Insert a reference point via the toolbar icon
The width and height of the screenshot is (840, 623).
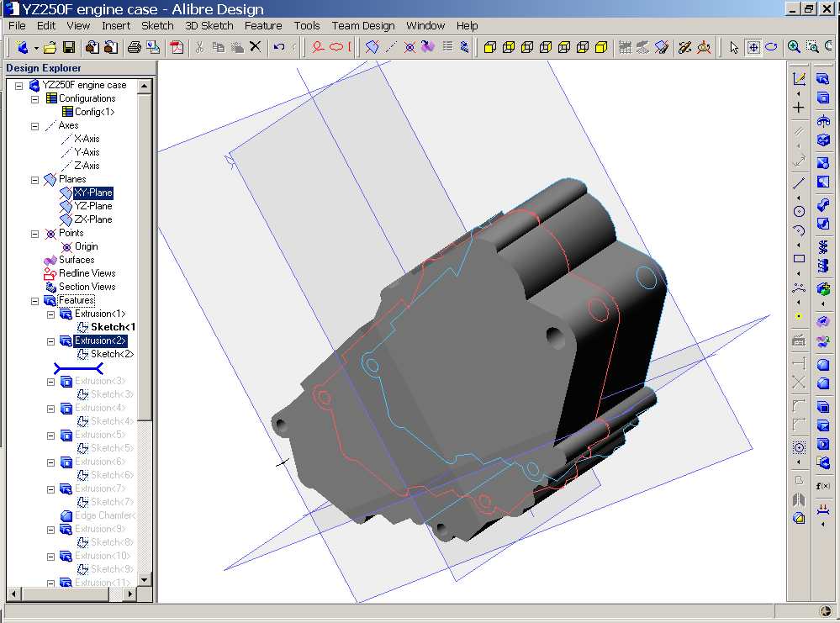pyautogui.click(x=409, y=47)
